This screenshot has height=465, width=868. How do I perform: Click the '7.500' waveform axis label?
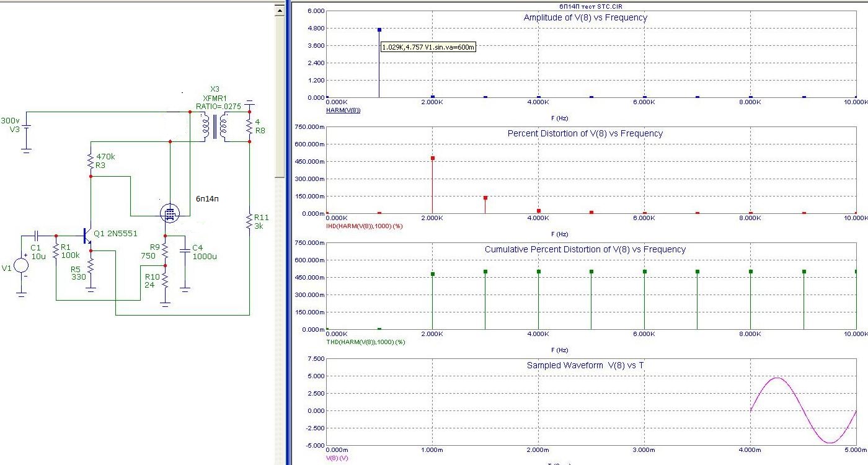316,358
